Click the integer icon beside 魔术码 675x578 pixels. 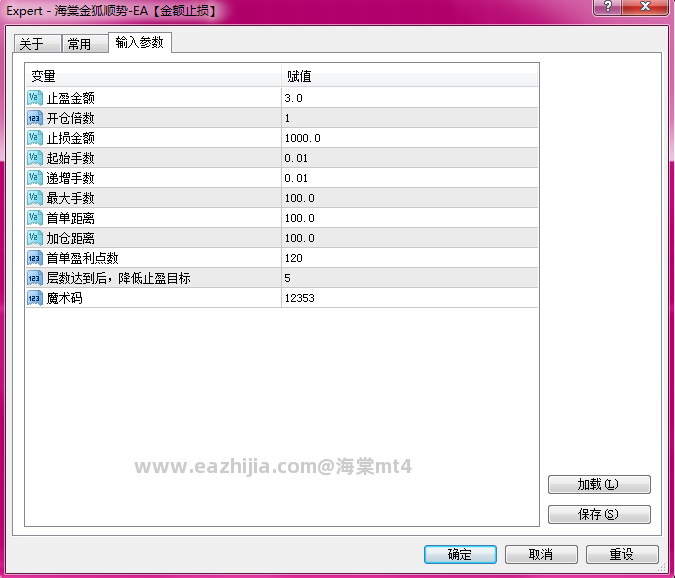(x=34, y=298)
